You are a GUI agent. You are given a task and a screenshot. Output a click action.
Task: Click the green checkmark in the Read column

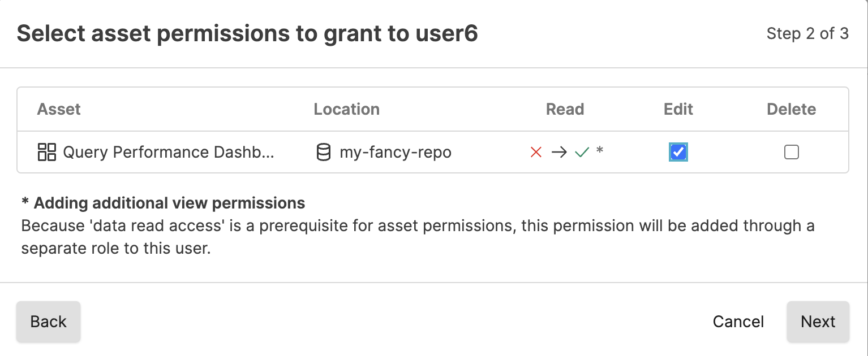pos(582,151)
